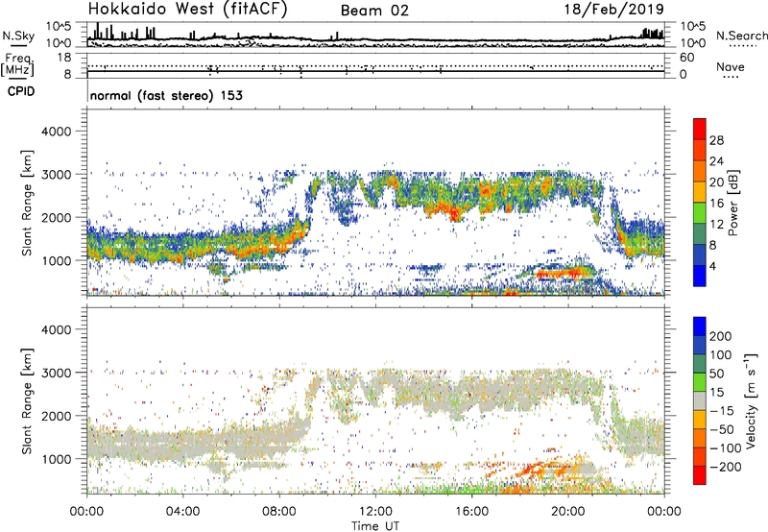Click the 'CPID' label
Viewport: 768px width, 532px height.
coord(21,91)
